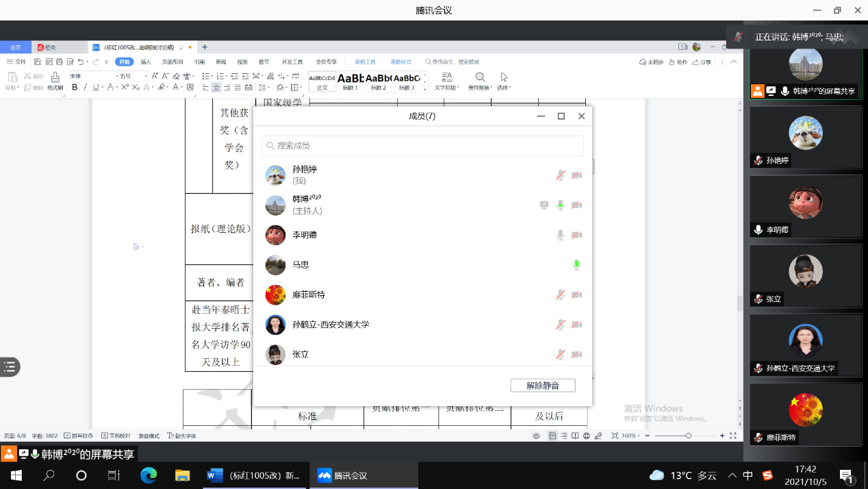Switch to the 插入 ribbon tab

tap(146, 62)
